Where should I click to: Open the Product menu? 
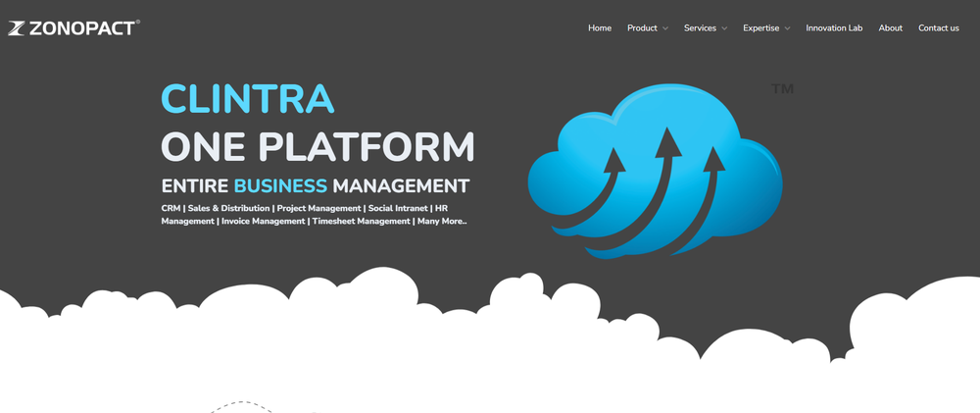[642, 28]
